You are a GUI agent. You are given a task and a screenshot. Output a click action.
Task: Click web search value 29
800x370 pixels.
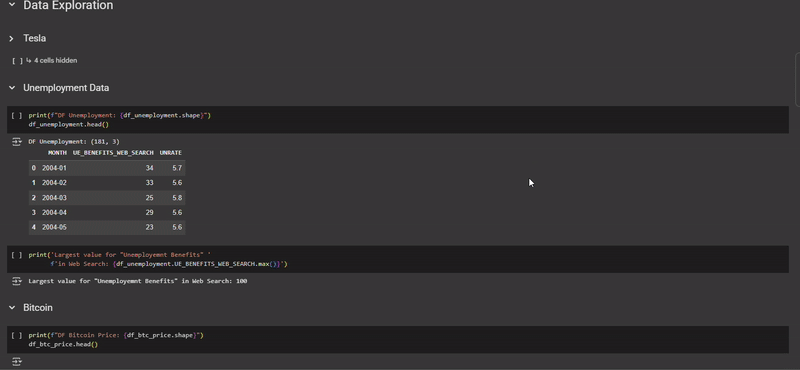[x=149, y=212]
